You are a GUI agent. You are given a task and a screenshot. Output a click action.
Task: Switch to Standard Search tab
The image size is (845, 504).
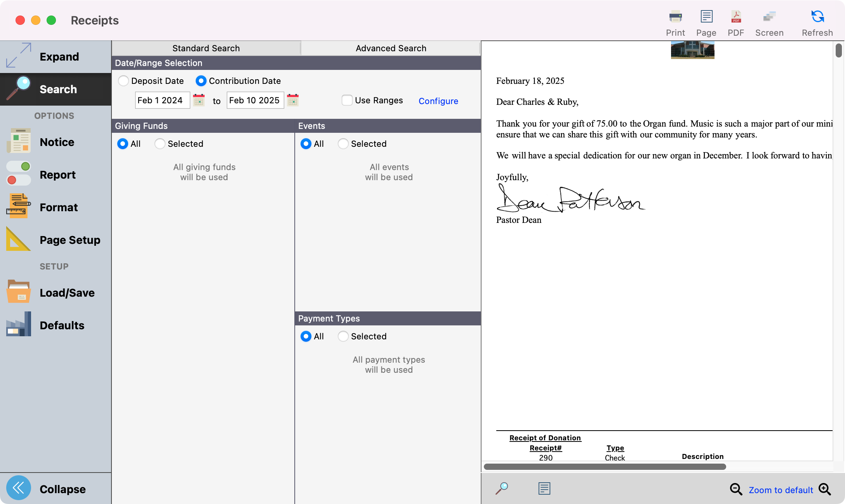pos(206,48)
